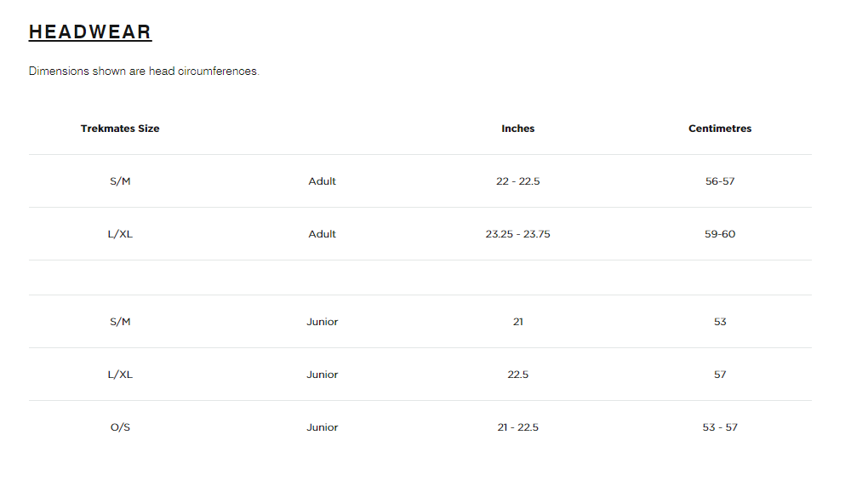Screen dimensions: 868x498
Task: Click the Inches column header
Action: 517,129
